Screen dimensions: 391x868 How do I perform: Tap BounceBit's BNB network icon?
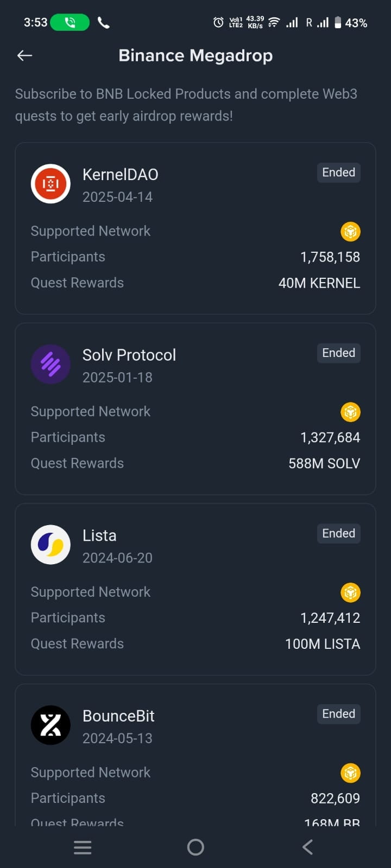pos(350,773)
